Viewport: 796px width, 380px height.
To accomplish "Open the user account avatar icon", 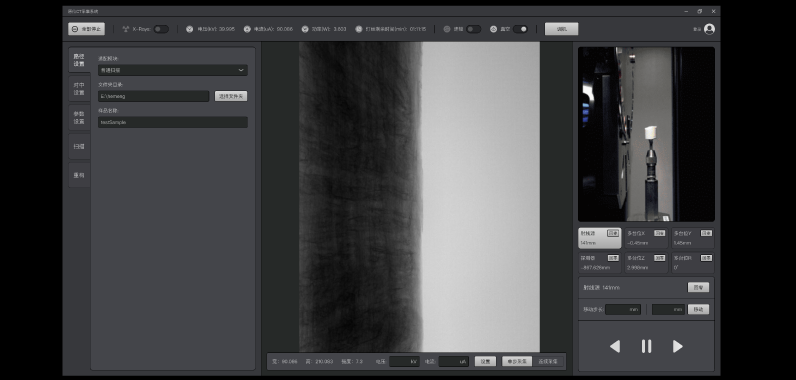I will (710, 29).
